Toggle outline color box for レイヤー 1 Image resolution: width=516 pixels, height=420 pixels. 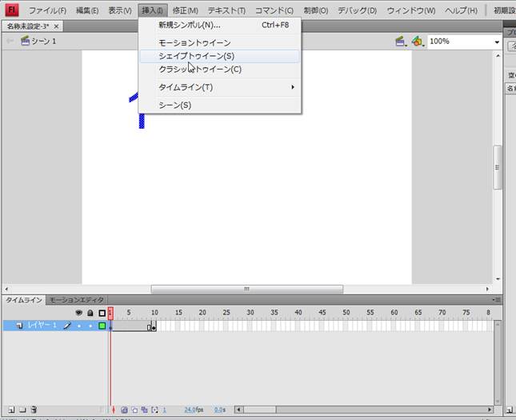coord(102,326)
